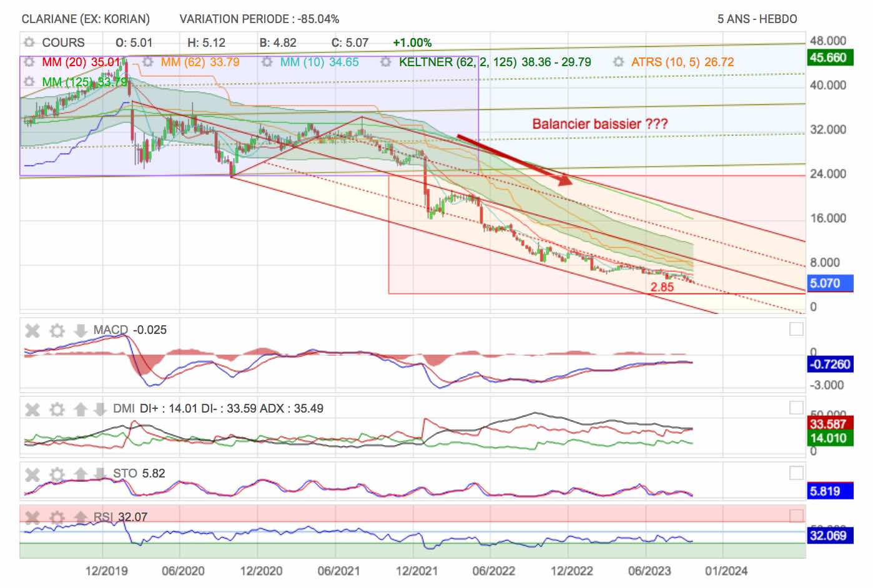This screenshot has height=588, width=873.
Task: Open the RSI panel settings gear
Action: point(57,517)
